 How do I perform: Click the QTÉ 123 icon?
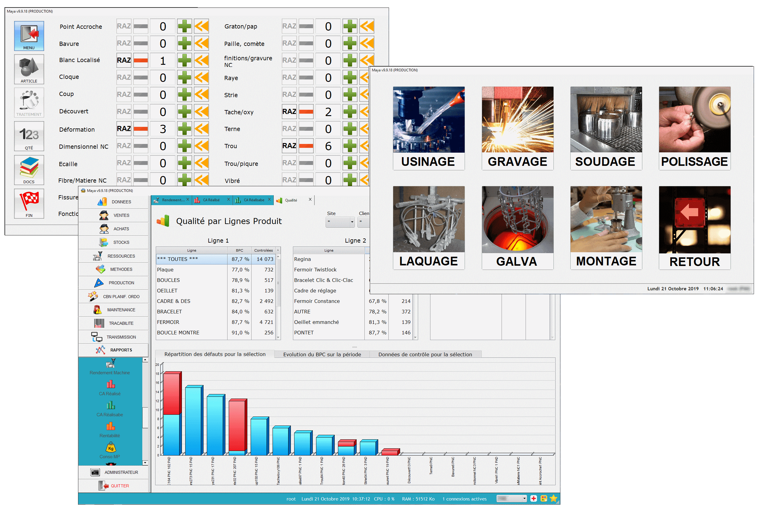tap(29, 136)
